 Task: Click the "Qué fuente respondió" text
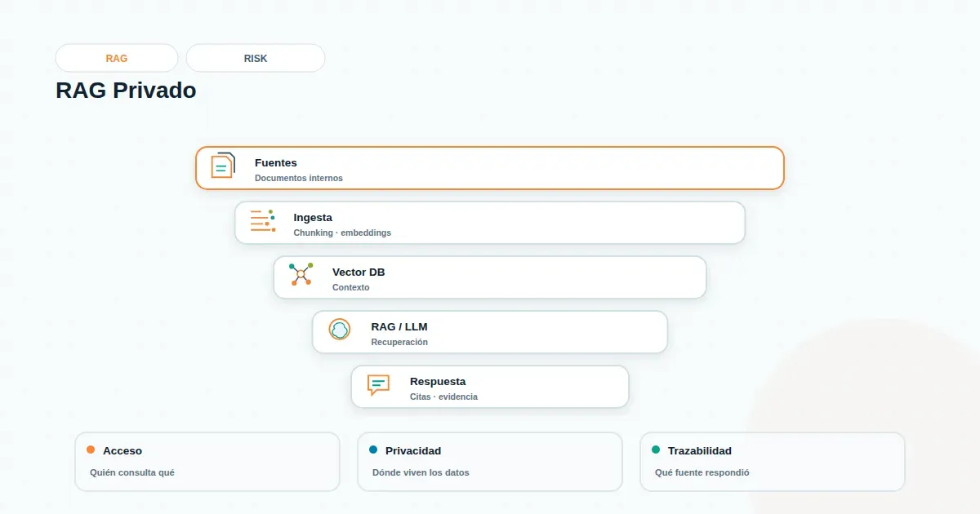(702, 472)
